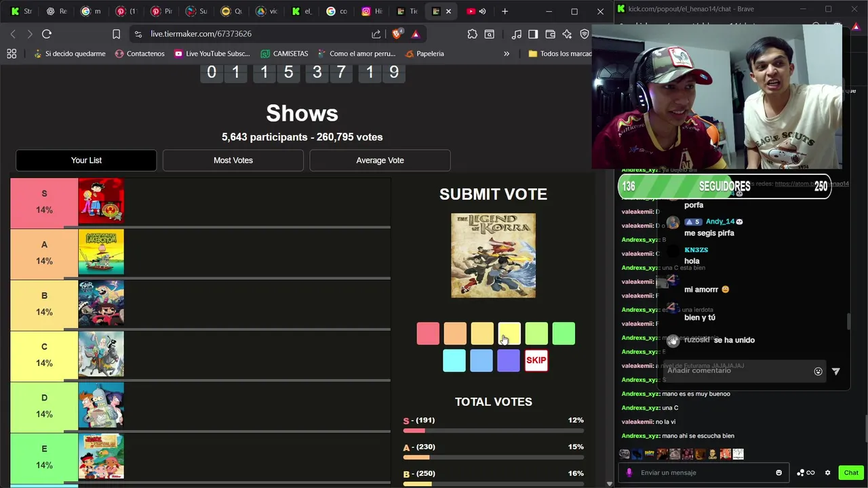Vote with the purple tier swatch
The image size is (868, 488).
point(509,361)
